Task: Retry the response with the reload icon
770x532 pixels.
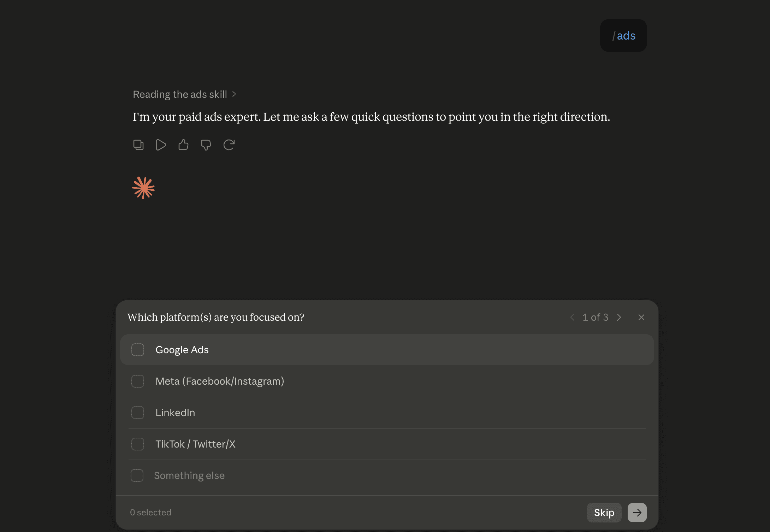Action: (x=229, y=145)
